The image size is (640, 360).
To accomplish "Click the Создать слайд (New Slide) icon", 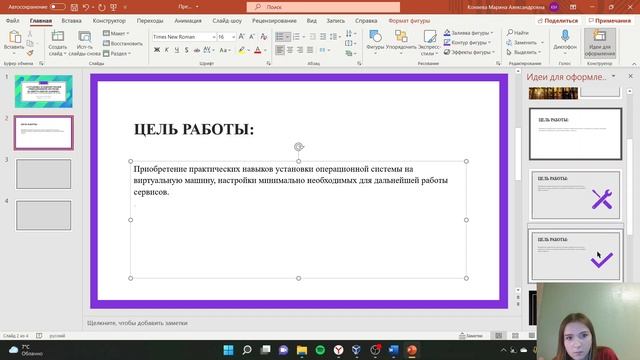I will [x=58, y=37].
